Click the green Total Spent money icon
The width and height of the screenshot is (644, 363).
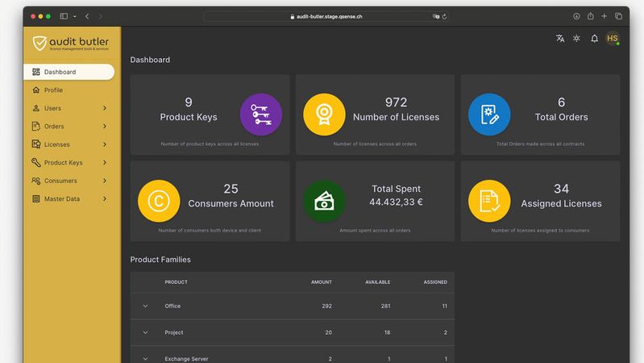(x=324, y=201)
